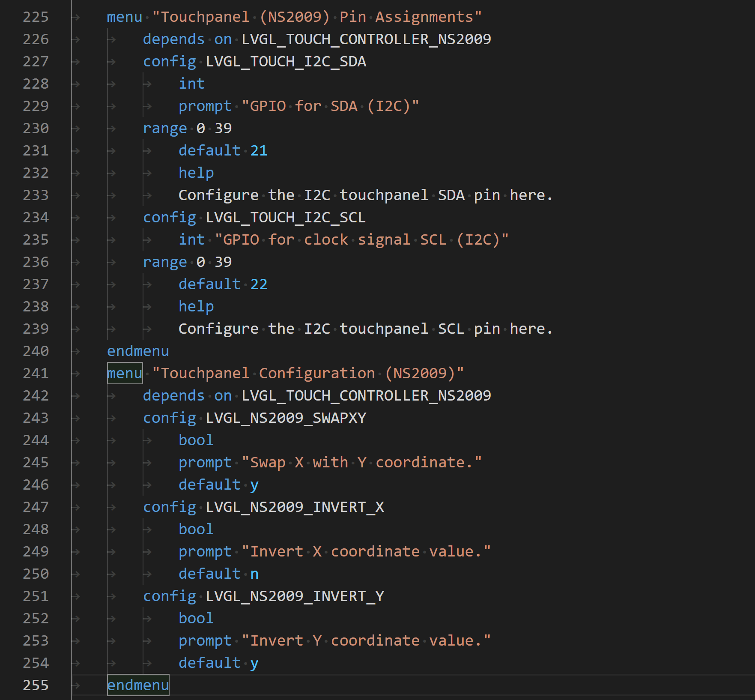Select config name LVGL_NS2009_INVERT_Y
Viewport: 755px width, 700px height.
(x=295, y=596)
